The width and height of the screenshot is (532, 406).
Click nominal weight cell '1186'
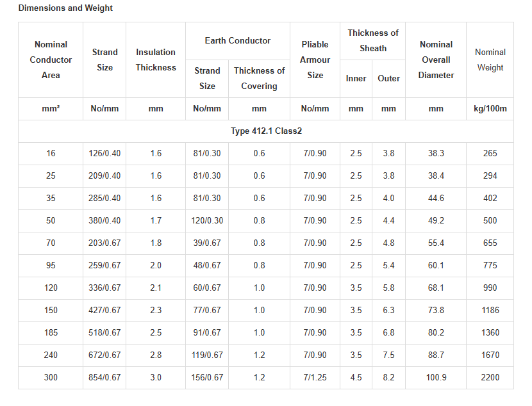[490, 310]
